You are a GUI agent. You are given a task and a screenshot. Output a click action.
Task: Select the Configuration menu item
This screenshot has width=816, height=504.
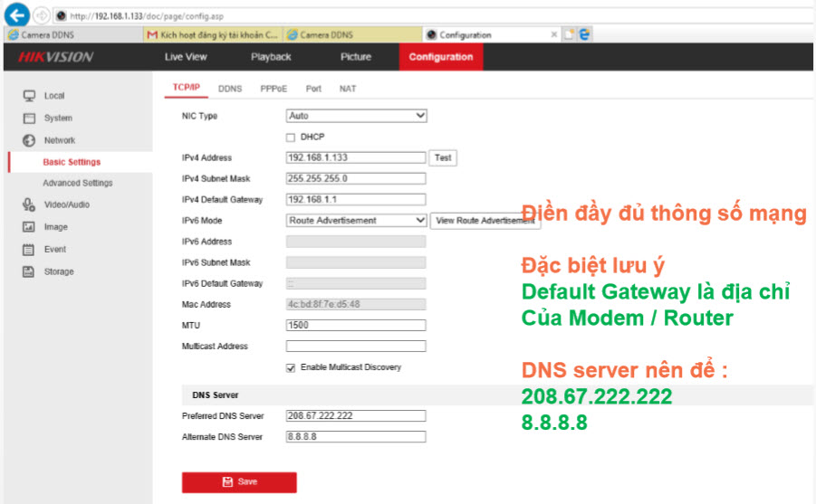[441, 57]
